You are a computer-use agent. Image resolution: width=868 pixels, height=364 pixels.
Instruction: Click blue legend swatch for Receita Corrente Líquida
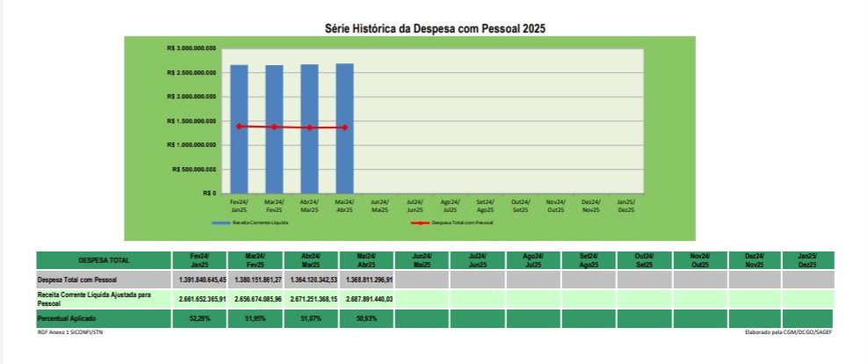tap(221, 223)
